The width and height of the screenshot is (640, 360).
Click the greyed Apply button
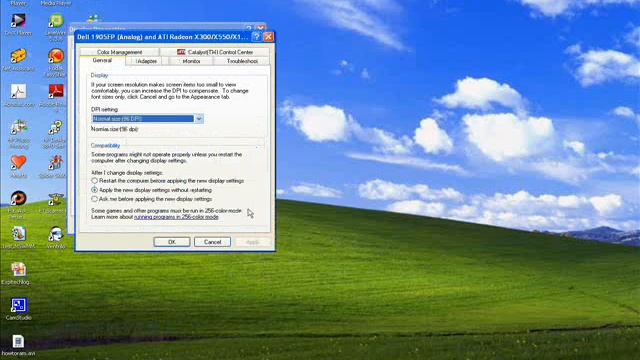pyautogui.click(x=253, y=242)
